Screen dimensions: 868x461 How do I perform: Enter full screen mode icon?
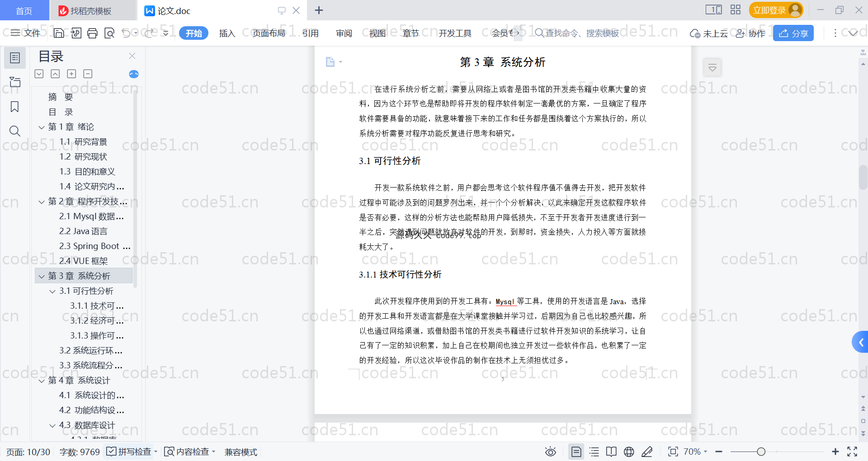(852, 452)
